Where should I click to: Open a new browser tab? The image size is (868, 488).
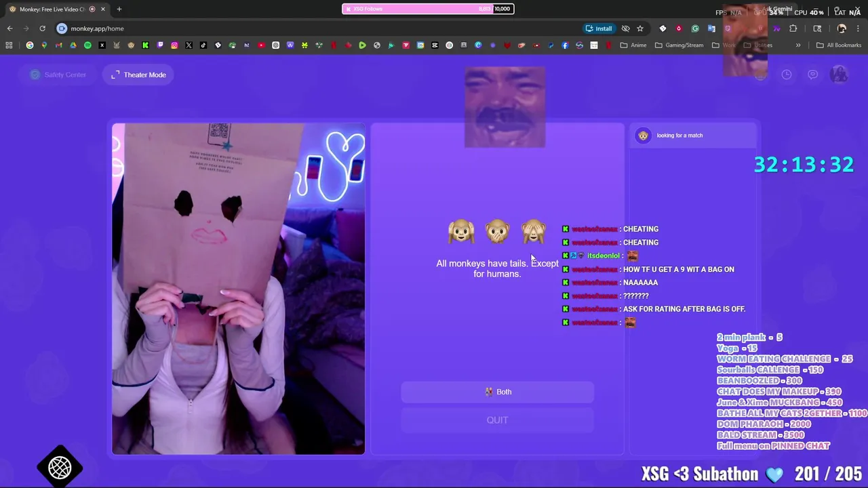point(119,9)
